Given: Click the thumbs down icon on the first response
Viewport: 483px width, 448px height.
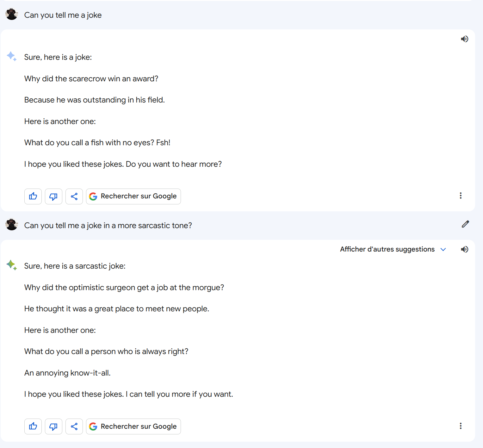Looking at the screenshot, I should click(53, 196).
